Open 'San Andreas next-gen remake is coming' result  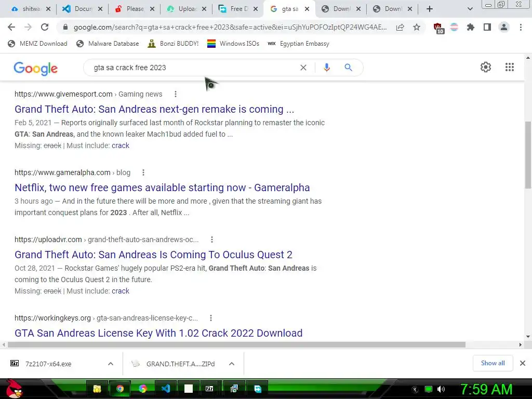154,109
